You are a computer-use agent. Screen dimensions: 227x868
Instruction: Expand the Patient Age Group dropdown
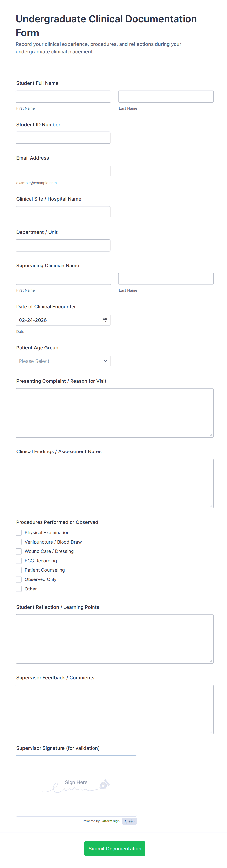click(x=63, y=361)
